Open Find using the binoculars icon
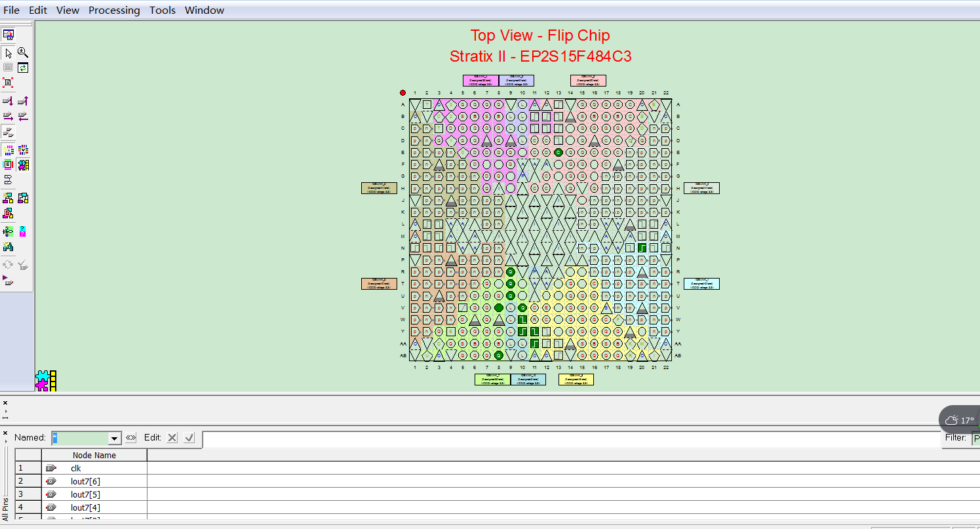 (x=8, y=246)
